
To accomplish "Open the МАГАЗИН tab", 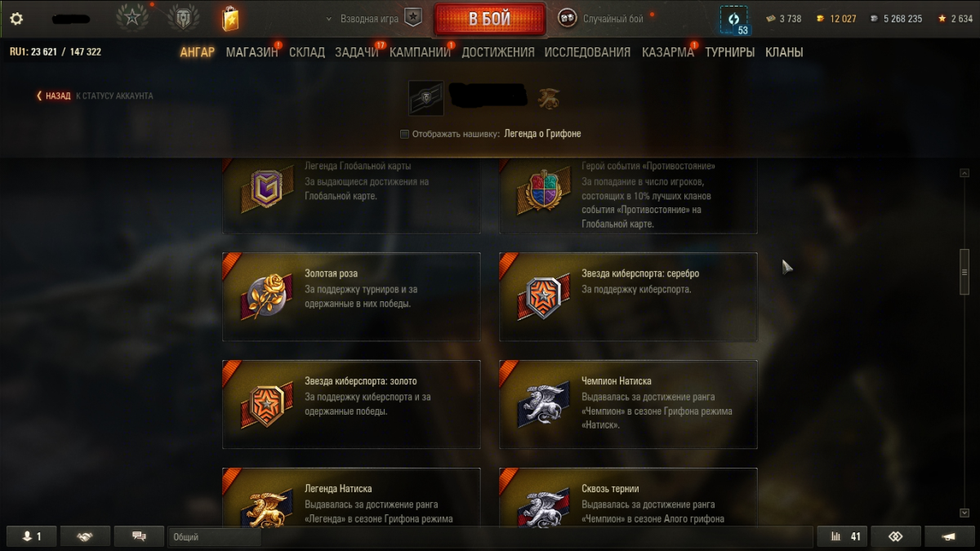I will pos(252,52).
